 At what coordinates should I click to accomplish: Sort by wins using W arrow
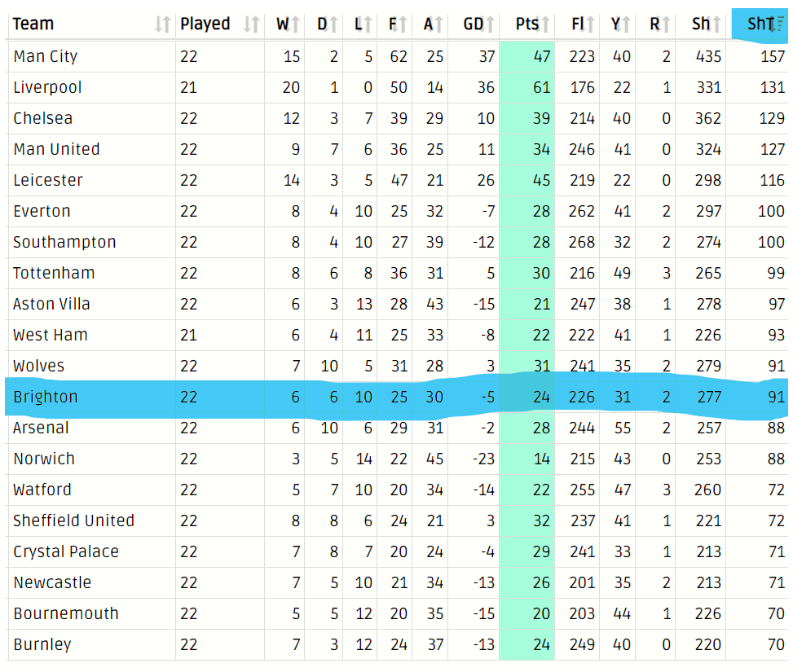pyautogui.click(x=295, y=24)
